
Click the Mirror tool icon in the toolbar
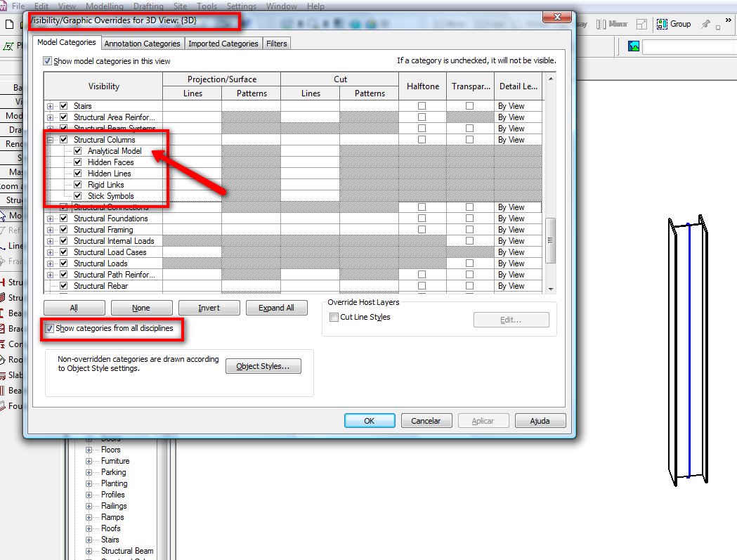coord(601,24)
